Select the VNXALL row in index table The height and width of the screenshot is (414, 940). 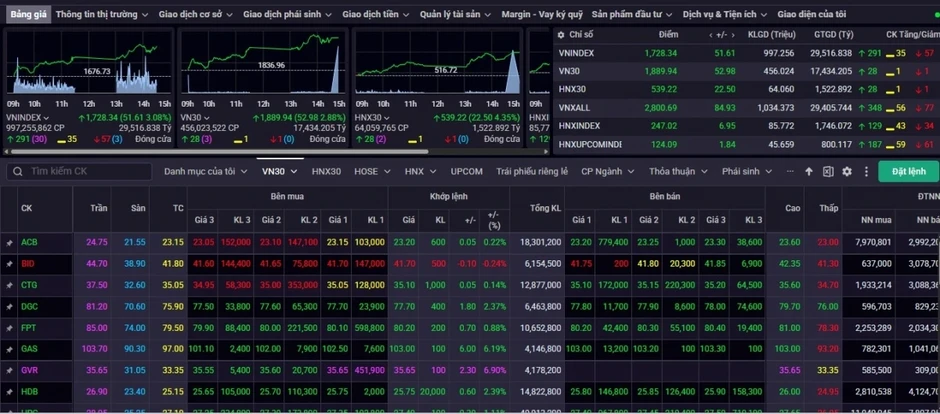tap(746, 108)
